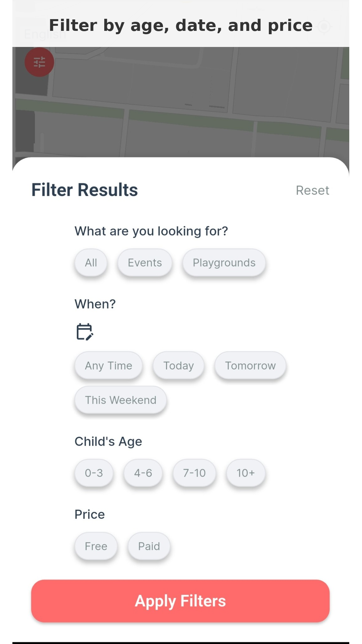
Task: Filter by Free price
Action: pos(96,546)
